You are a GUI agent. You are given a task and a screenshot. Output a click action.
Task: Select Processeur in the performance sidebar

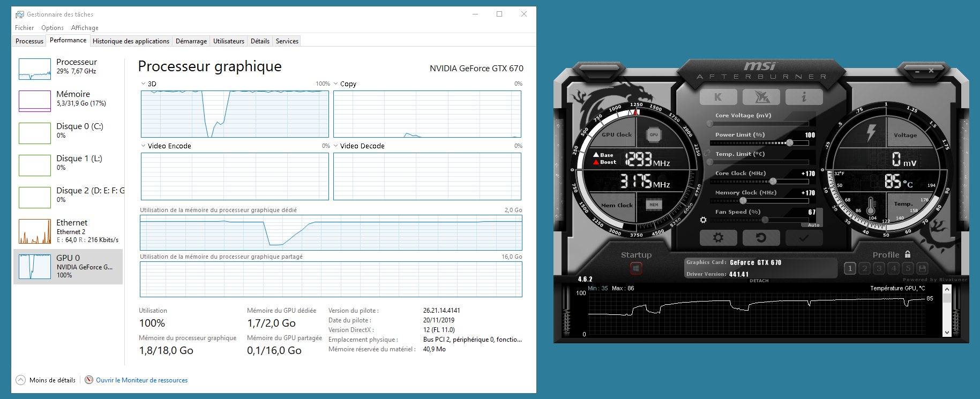(x=68, y=68)
